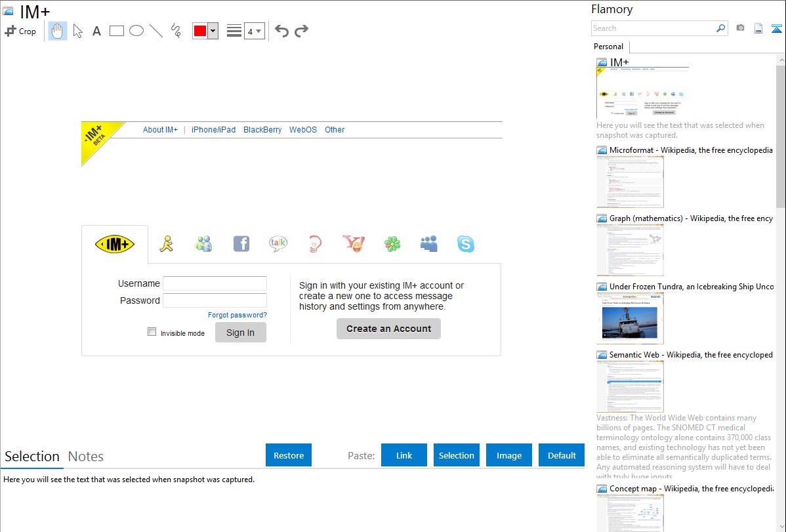Paste as Link
The image size is (786, 532).
point(404,455)
